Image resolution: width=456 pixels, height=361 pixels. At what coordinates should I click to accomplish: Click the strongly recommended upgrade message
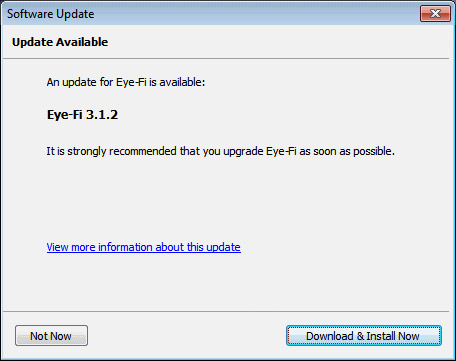pos(220,151)
